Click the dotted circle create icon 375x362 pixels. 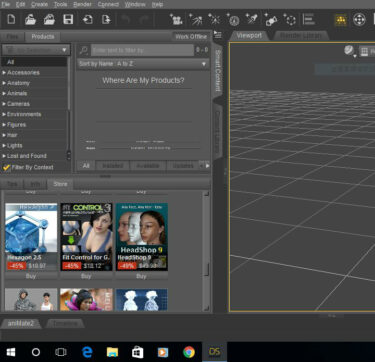(x=290, y=19)
